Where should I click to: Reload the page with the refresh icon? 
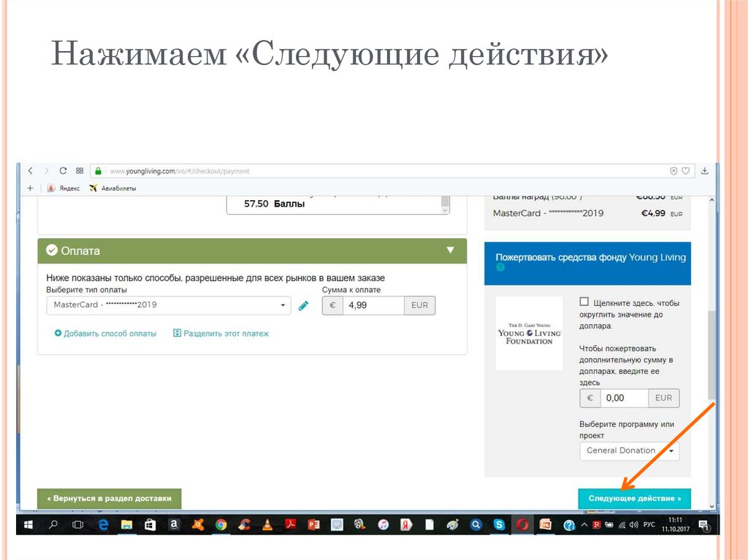pyautogui.click(x=64, y=171)
